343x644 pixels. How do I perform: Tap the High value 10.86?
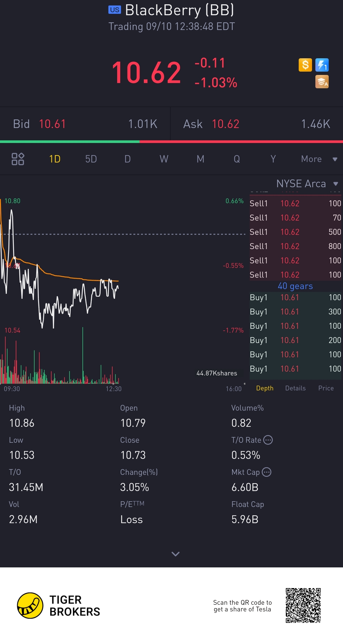[x=22, y=423]
